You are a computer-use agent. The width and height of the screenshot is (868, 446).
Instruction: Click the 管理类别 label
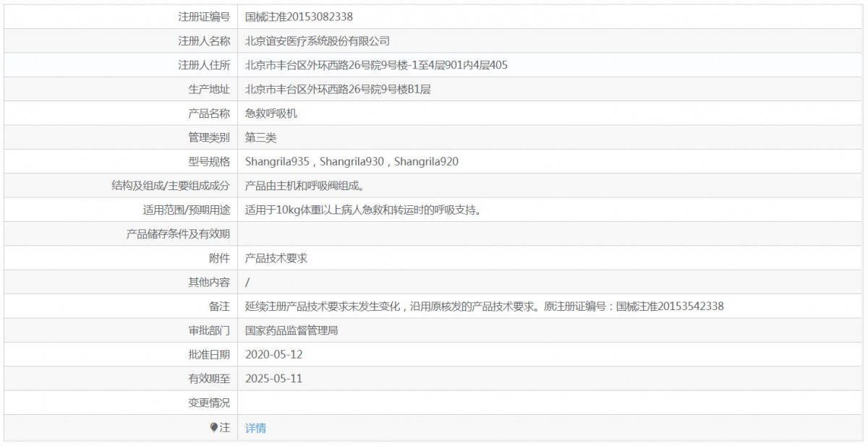(209, 137)
